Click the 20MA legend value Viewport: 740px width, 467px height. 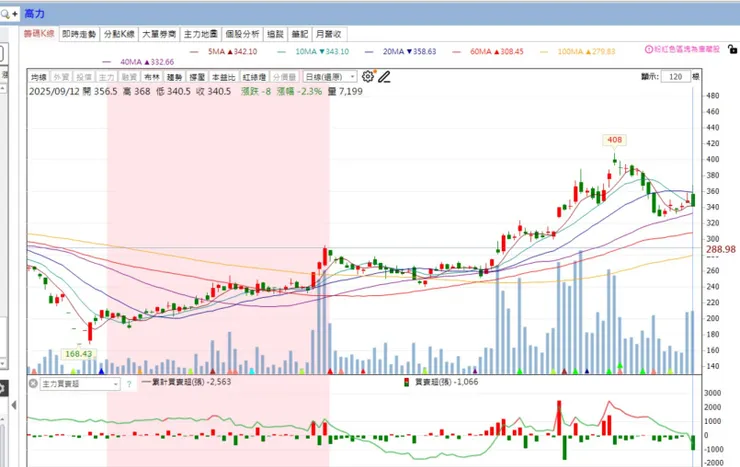click(x=410, y=51)
